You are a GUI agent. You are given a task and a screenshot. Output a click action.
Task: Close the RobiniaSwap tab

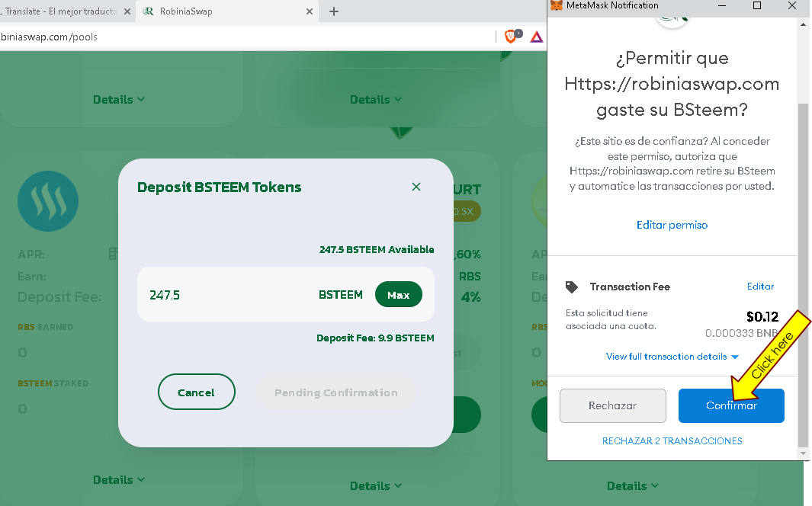point(309,11)
